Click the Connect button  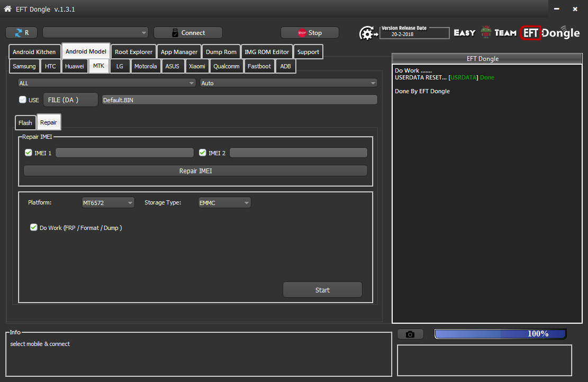[x=188, y=33]
